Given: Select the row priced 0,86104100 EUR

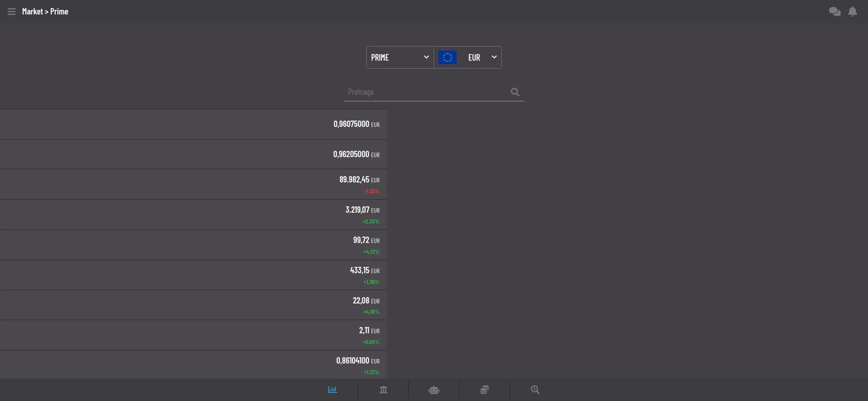Looking at the screenshot, I should (193, 364).
